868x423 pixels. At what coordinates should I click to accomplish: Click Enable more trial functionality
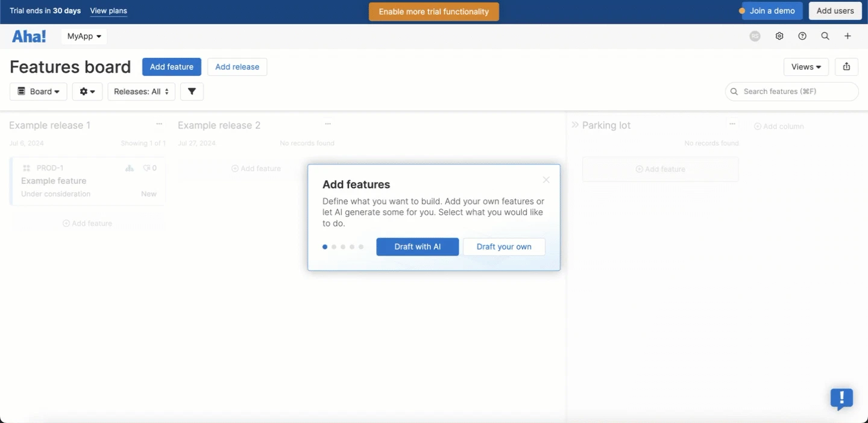coord(434,11)
